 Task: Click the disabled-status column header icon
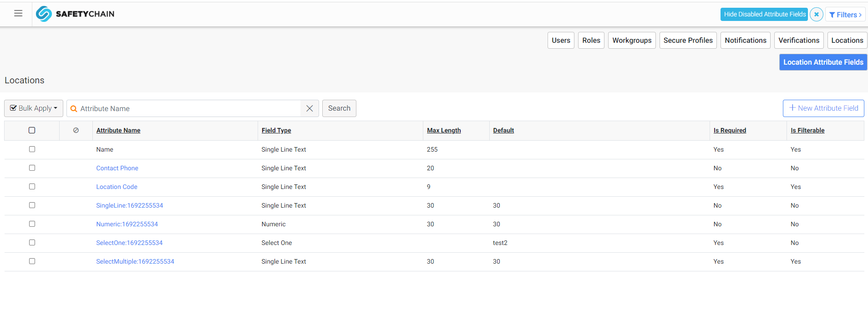(76, 130)
